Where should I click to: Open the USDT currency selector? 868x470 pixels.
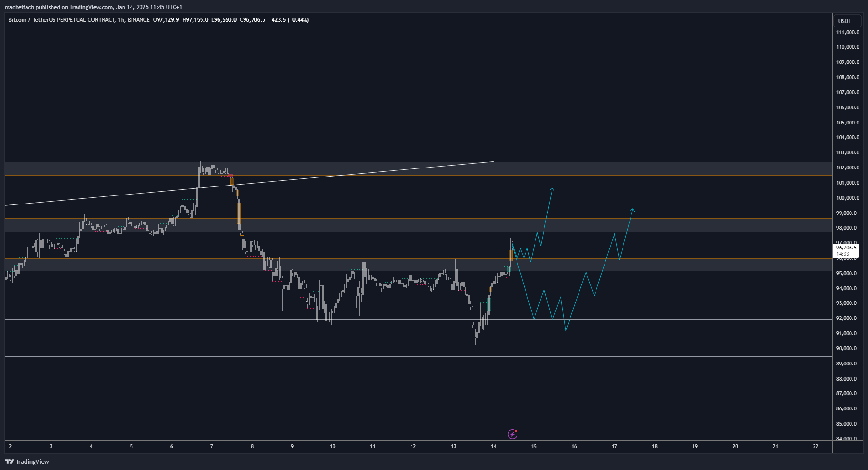[844, 21]
